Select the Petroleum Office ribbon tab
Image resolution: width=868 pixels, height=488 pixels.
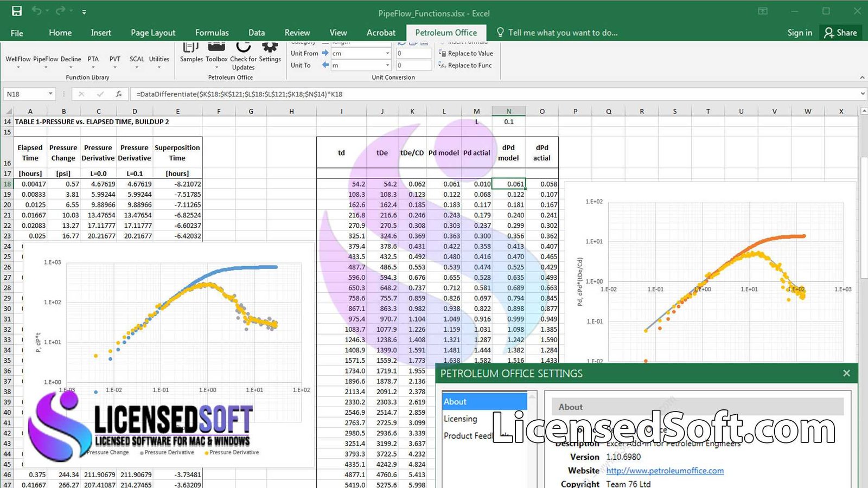(446, 33)
